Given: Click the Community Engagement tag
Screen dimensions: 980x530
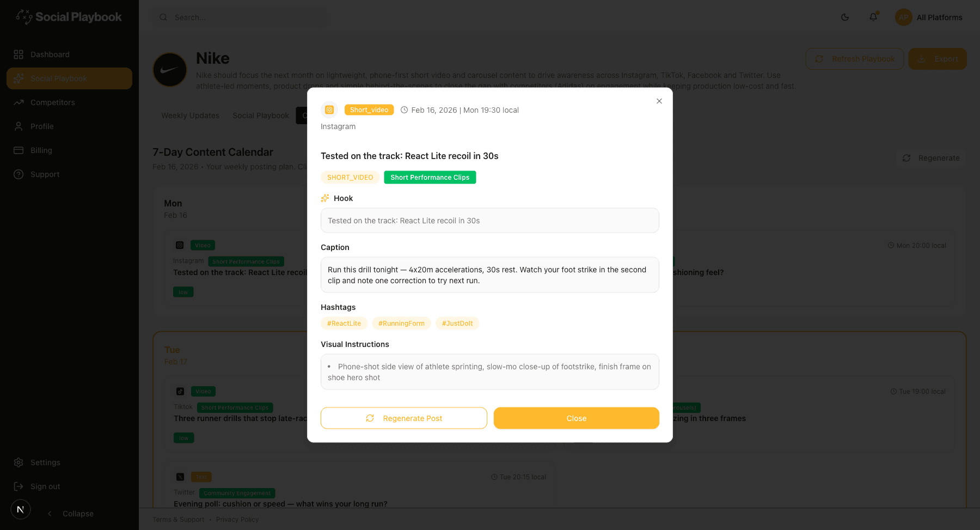Looking at the screenshot, I should 237,493.
